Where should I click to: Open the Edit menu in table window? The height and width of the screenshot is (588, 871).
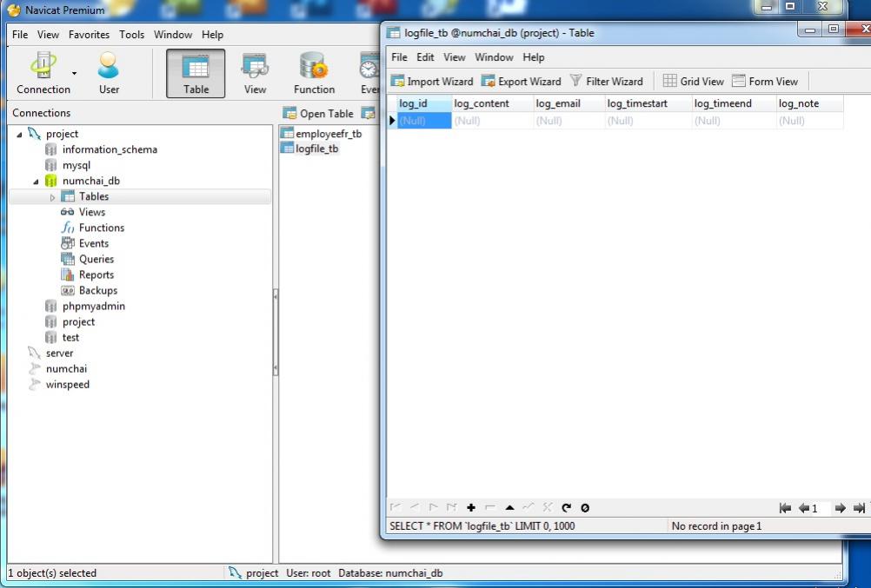(425, 57)
